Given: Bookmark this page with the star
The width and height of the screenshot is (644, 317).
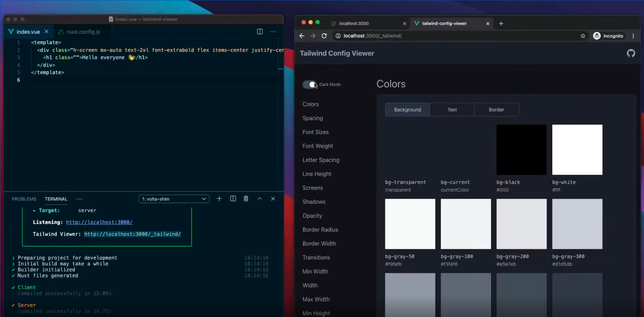Looking at the screenshot, I should (x=583, y=36).
